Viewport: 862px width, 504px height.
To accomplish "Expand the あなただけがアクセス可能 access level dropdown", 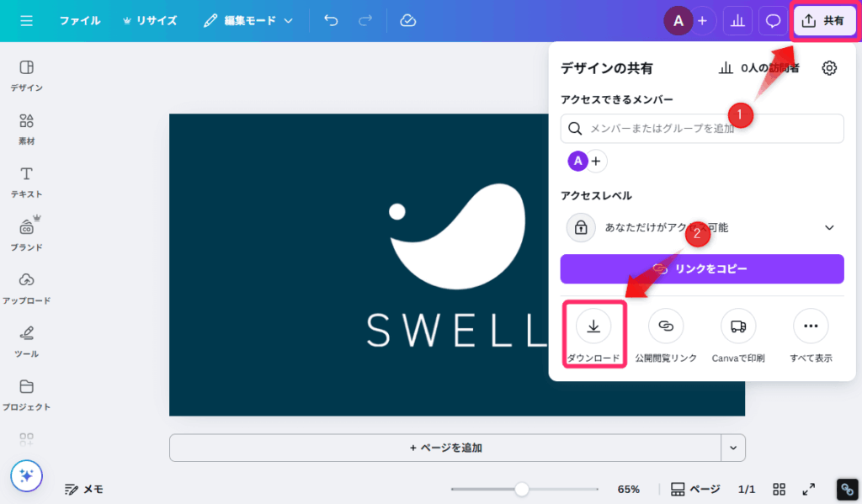I will [702, 227].
